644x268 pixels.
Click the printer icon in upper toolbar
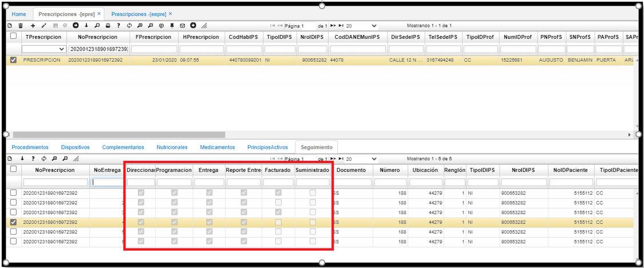tap(108, 26)
